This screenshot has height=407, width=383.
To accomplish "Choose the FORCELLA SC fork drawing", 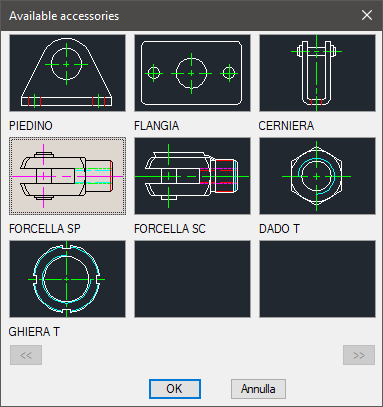I will 192,176.
